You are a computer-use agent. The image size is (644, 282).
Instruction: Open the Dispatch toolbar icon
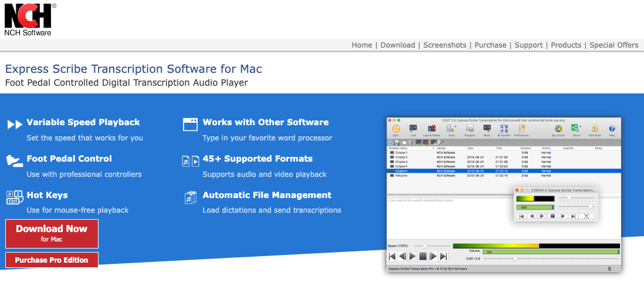coord(470,129)
